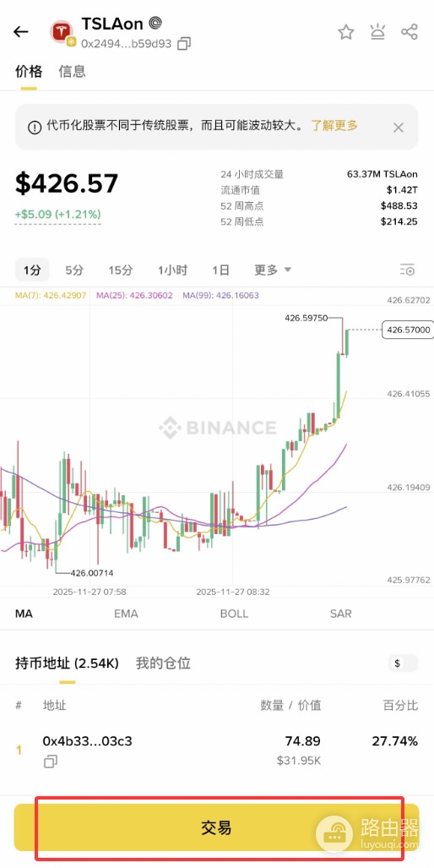Viewport: 434px width, 868px height.
Task: Copy holder address 0x4b33...03c3
Action: pyautogui.click(x=50, y=762)
